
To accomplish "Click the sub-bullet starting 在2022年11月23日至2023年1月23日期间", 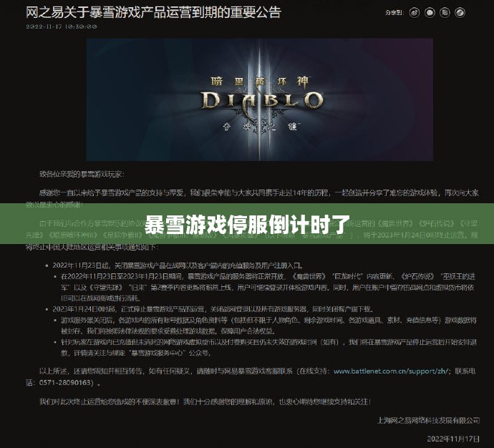I will tap(268, 287).
